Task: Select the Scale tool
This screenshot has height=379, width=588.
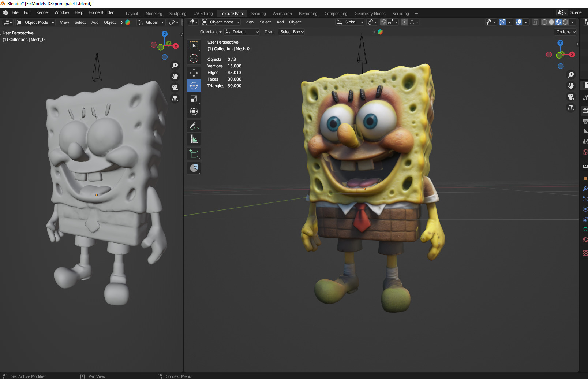Action: 194,99
